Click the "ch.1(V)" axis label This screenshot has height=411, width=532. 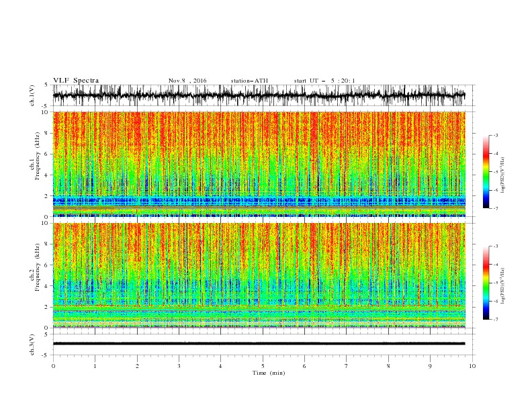pyautogui.click(x=32, y=95)
